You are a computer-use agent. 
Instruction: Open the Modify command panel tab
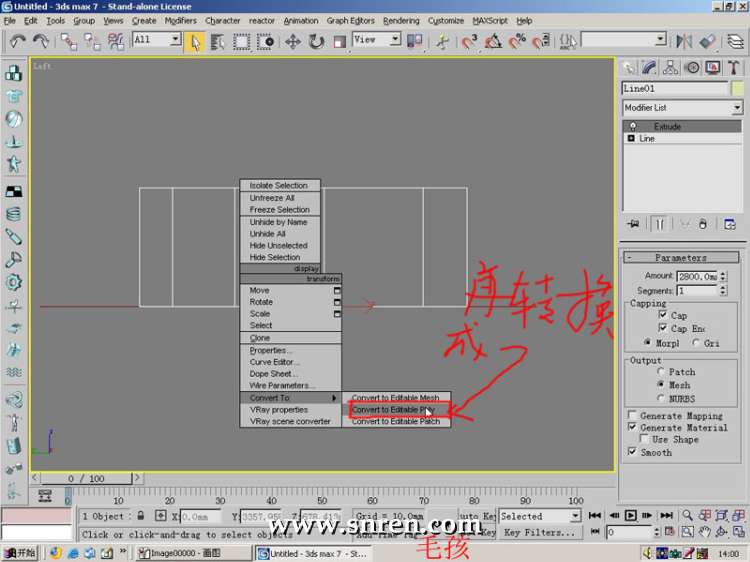point(649,67)
